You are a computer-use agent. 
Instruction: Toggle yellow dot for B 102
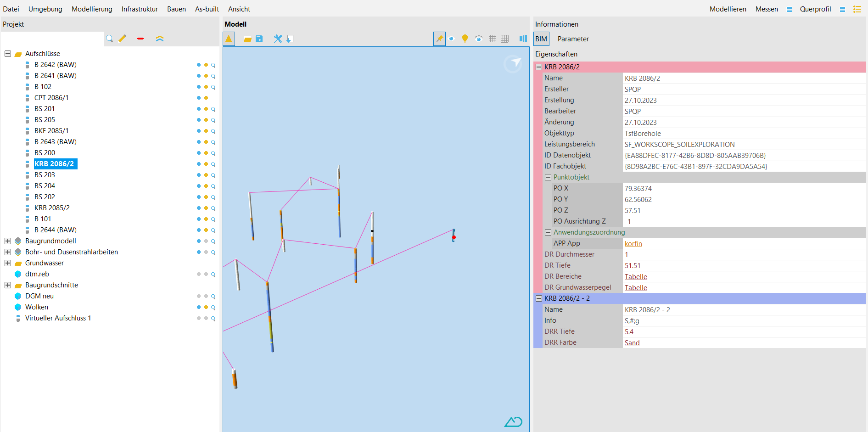coord(206,87)
